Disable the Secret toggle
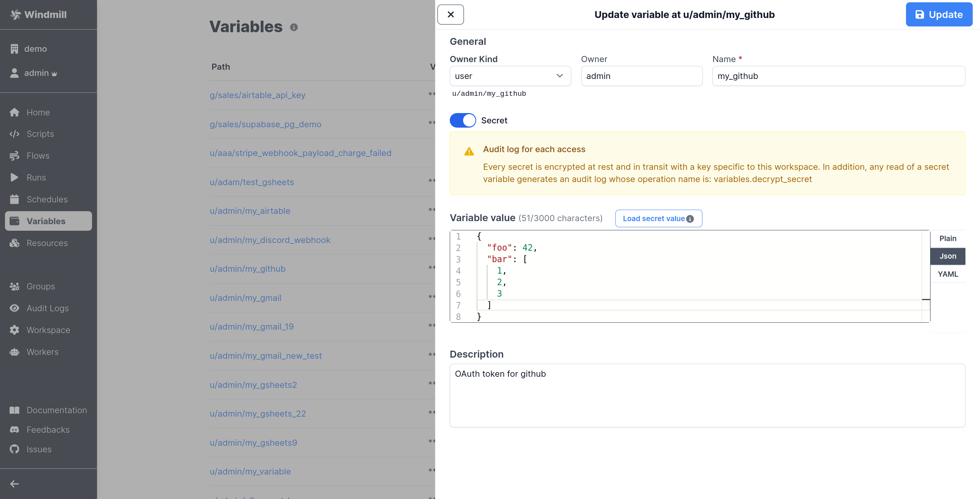Screen dimensions: 980x499 (x=462, y=120)
